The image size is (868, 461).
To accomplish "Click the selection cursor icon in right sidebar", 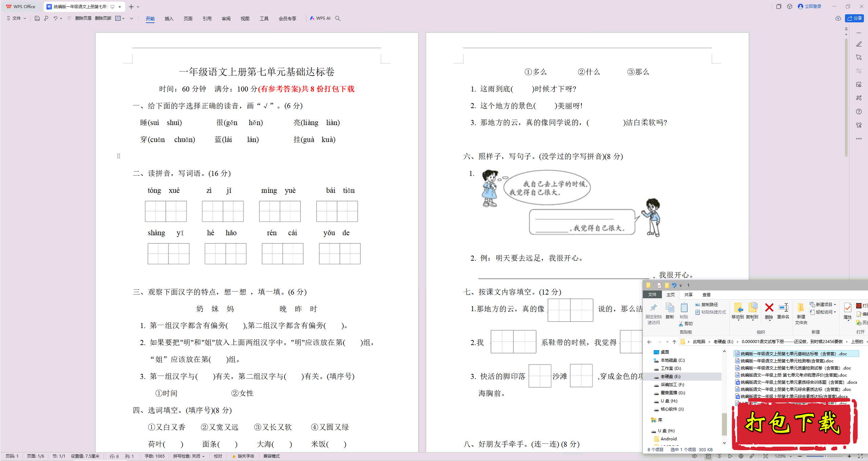I will [859, 58].
